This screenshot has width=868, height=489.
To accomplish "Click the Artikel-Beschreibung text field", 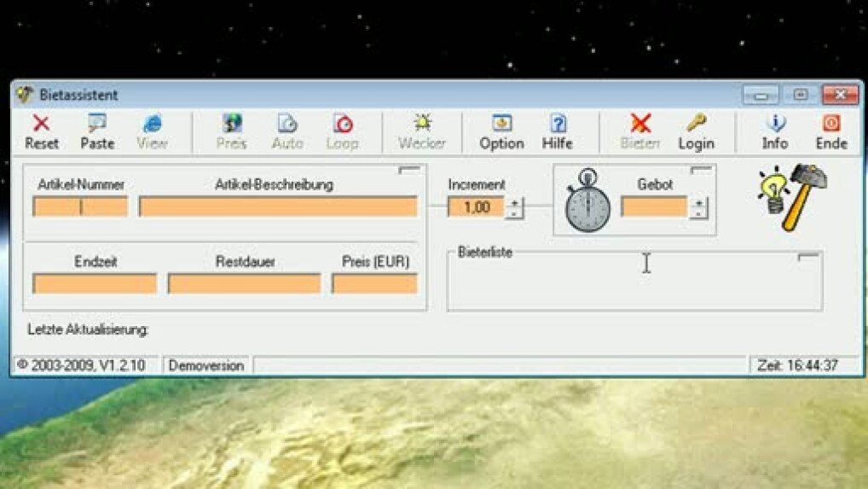I will click(278, 207).
